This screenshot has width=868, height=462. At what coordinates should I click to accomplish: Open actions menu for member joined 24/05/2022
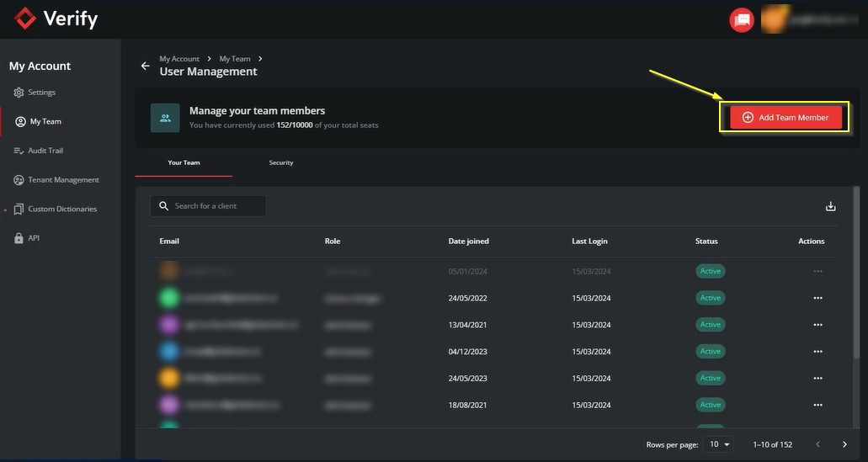[817, 298]
